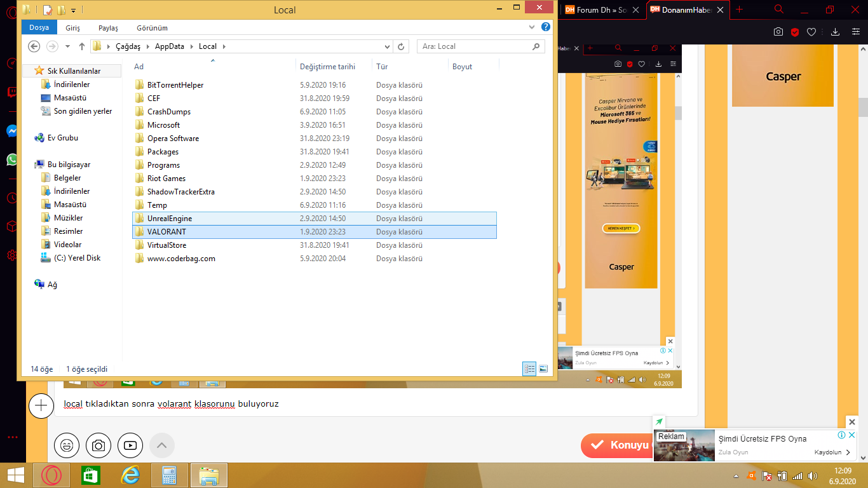Open address bar history dropdown
Viewport: 868px width, 488px height.
click(388, 46)
